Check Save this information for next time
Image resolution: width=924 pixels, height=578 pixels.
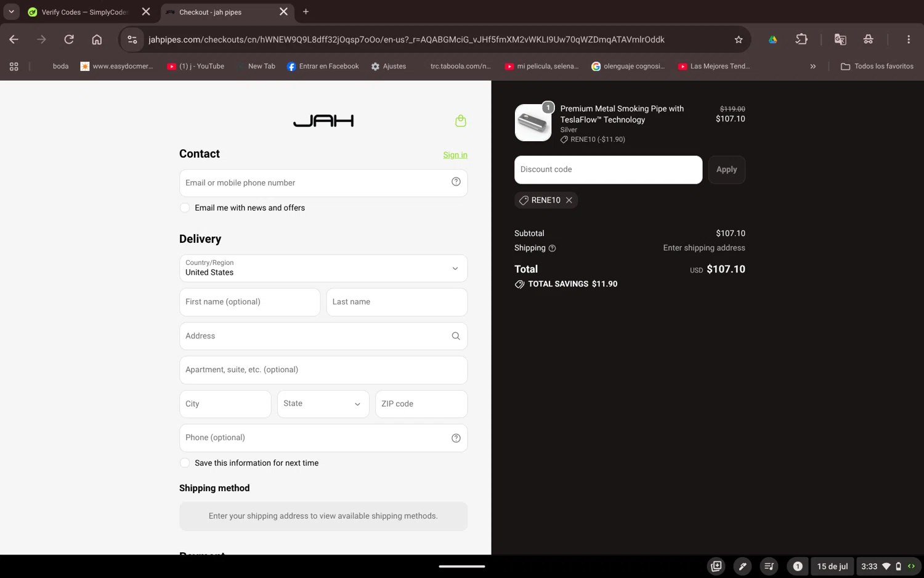(x=185, y=463)
